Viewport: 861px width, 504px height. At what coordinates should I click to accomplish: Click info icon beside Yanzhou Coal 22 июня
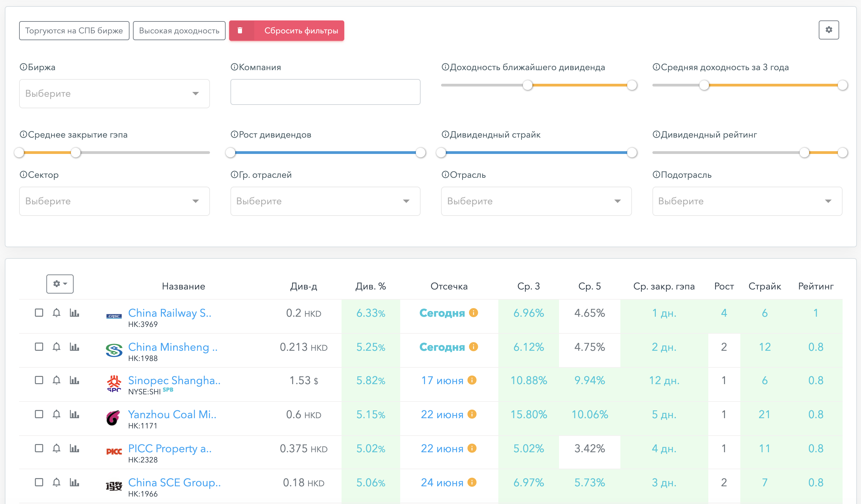coord(472,414)
